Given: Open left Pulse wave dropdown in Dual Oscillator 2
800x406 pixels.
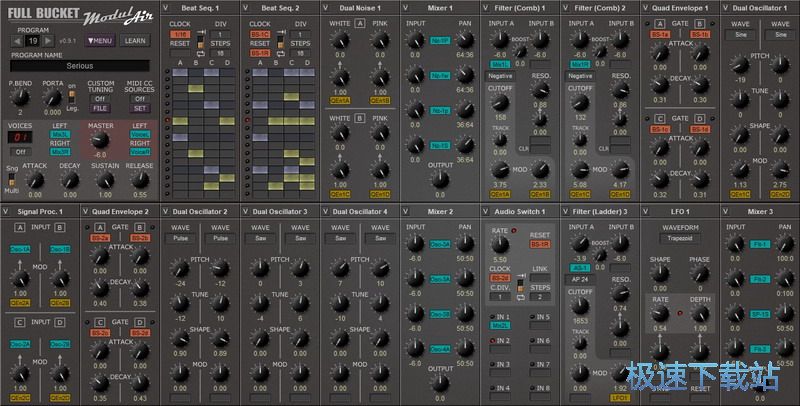Looking at the screenshot, I should coord(180,238).
